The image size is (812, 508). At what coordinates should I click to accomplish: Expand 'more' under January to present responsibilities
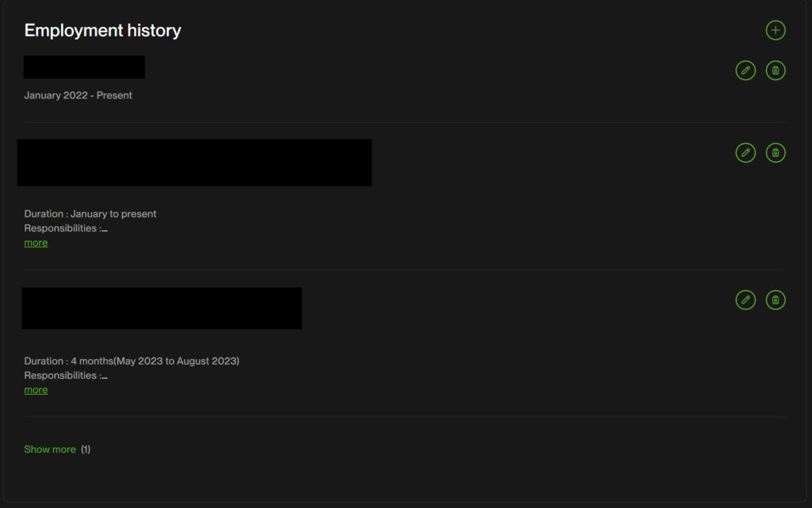click(x=36, y=243)
